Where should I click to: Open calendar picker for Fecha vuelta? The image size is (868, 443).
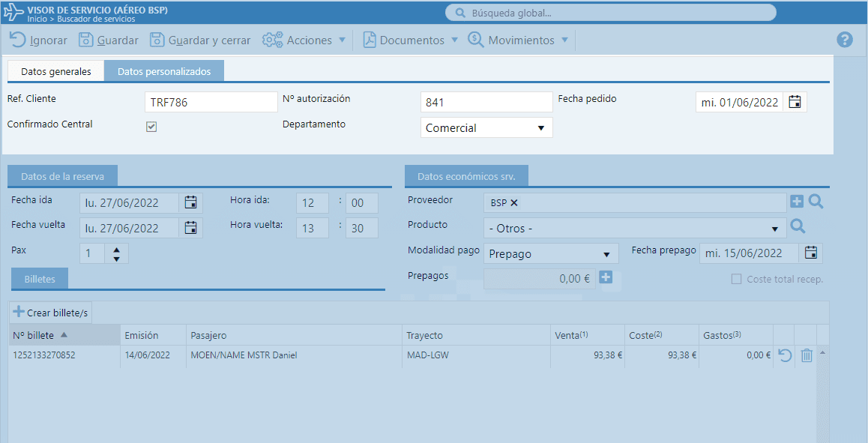[x=190, y=228]
